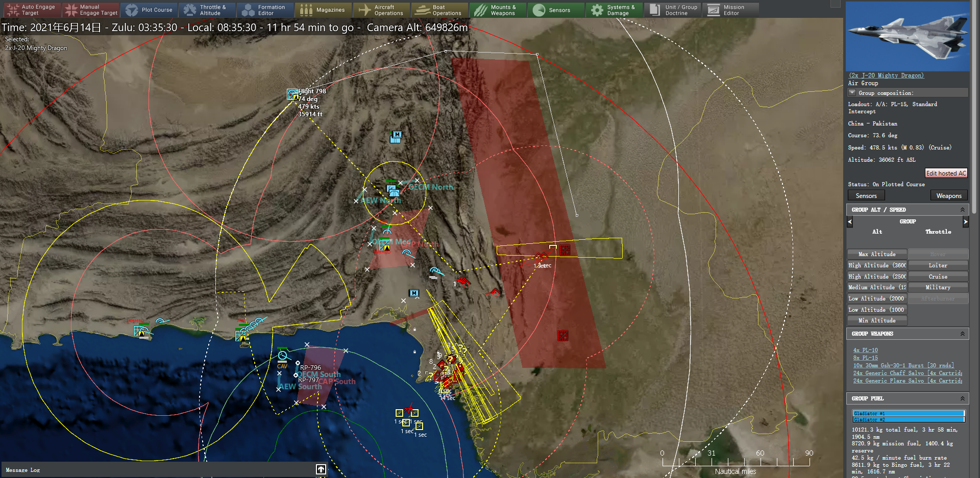Select the Medium Altitude preset

(x=877, y=287)
